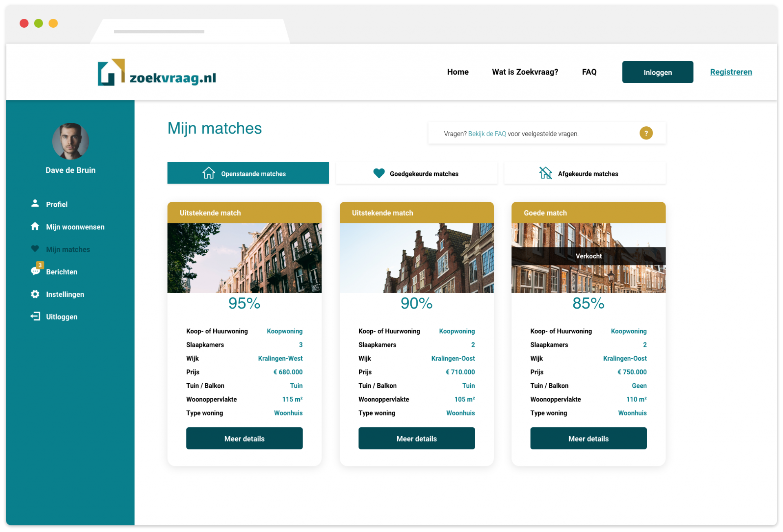Click the house icon on Openstaande matches tab

pos(209,173)
